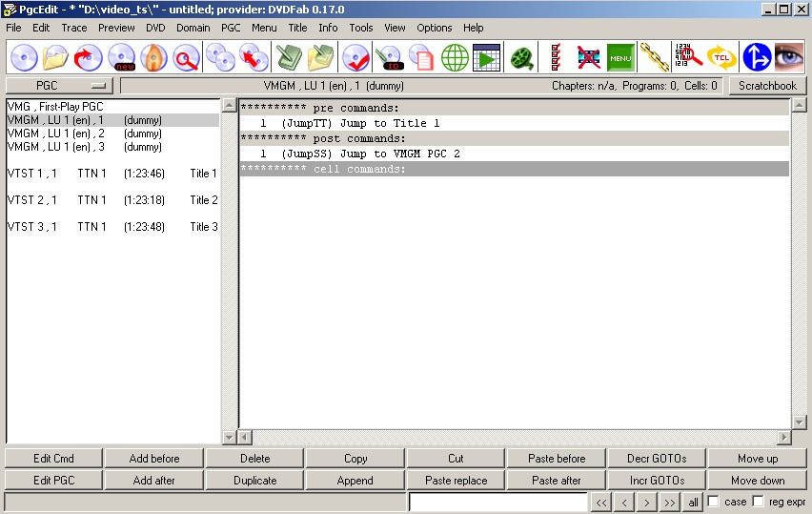812x514 pixels.
Task: Open the PGC selector dropdown
Action: [x=59, y=86]
